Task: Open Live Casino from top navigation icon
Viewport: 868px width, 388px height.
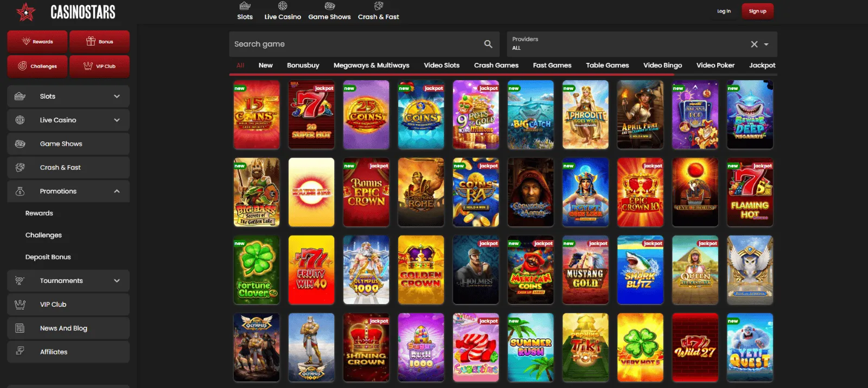Action: tap(283, 7)
